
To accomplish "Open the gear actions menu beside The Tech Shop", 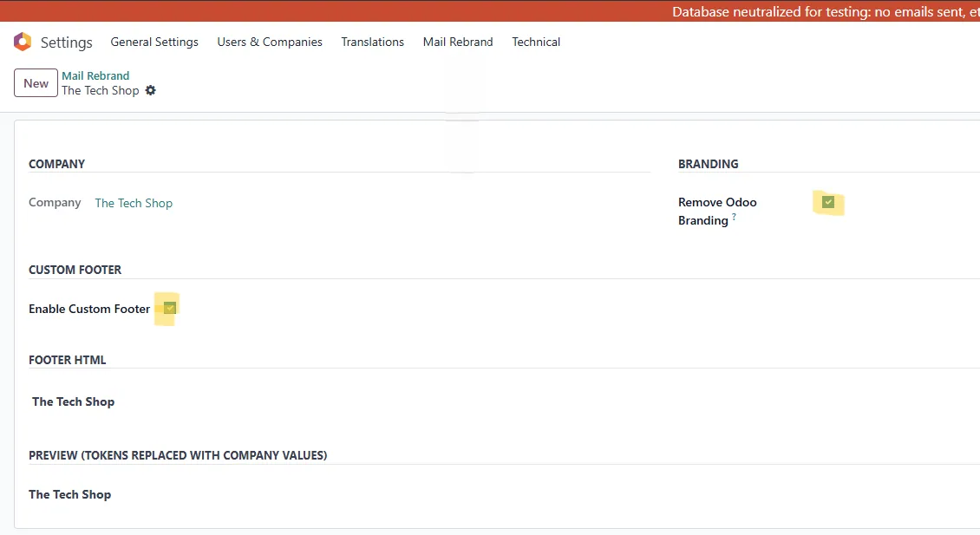I will click(x=151, y=91).
